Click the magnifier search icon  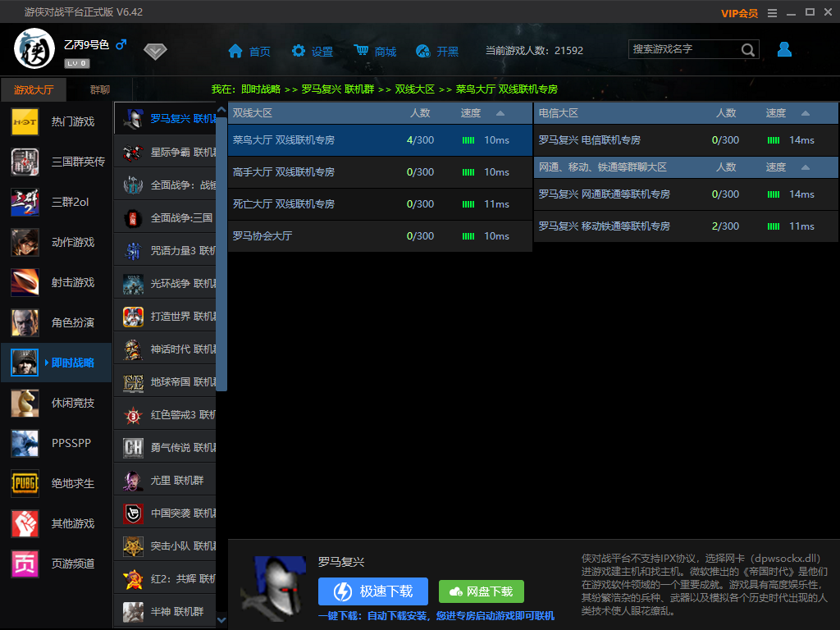748,50
